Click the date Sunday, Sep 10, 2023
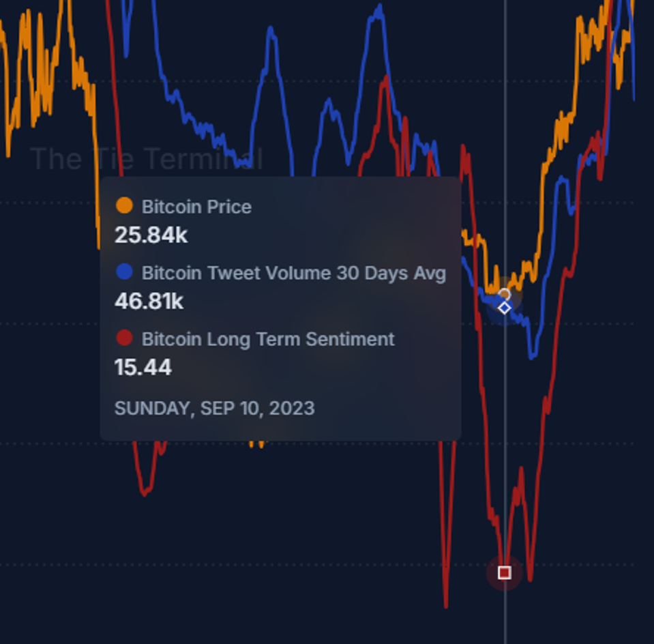654x644 pixels. click(x=214, y=408)
